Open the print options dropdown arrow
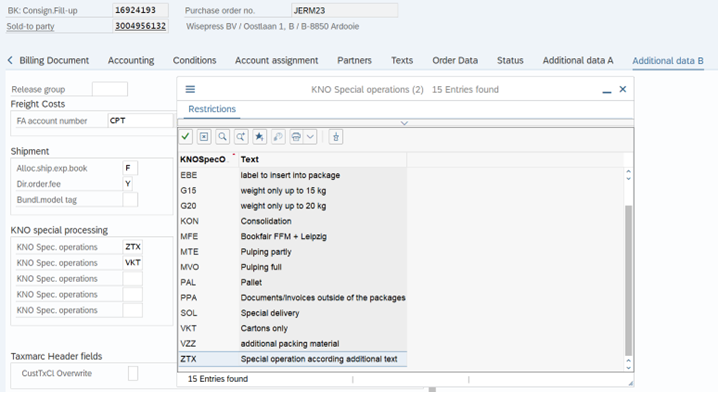Image resolution: width=719 pixels, height=393 pixels. point(310,137)
